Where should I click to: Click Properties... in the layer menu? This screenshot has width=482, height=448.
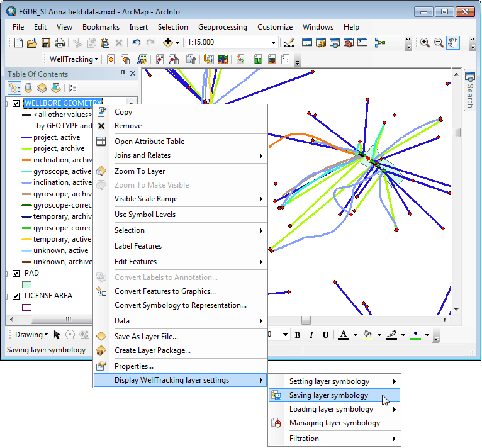[x=180, y=366]
